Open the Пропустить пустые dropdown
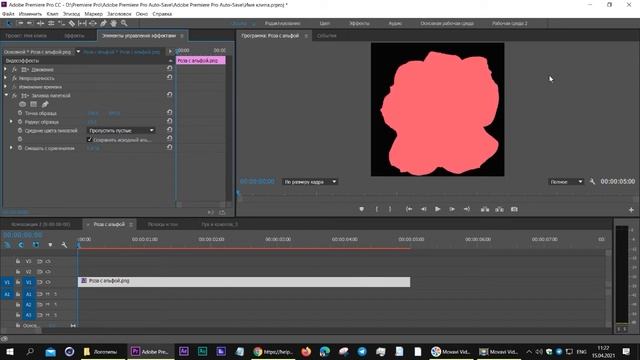Screen dimensions: 640x360 [x=121, y=130]
